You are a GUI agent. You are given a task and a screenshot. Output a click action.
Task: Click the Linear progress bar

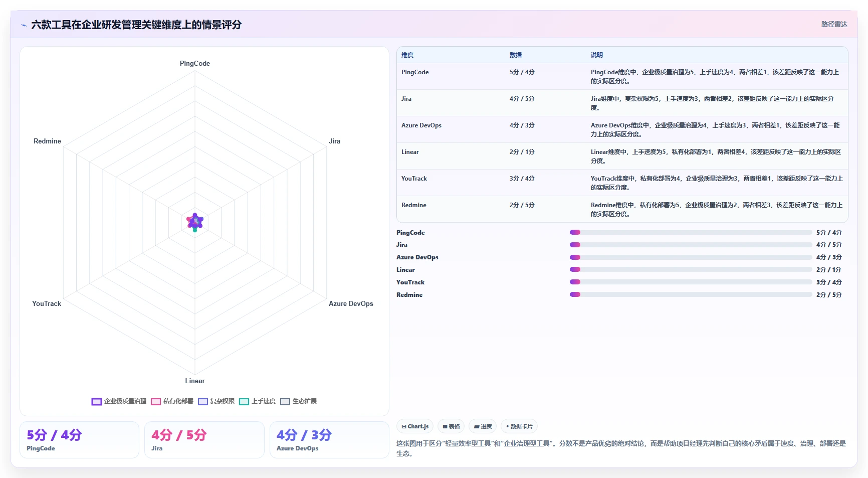(691, 270)
